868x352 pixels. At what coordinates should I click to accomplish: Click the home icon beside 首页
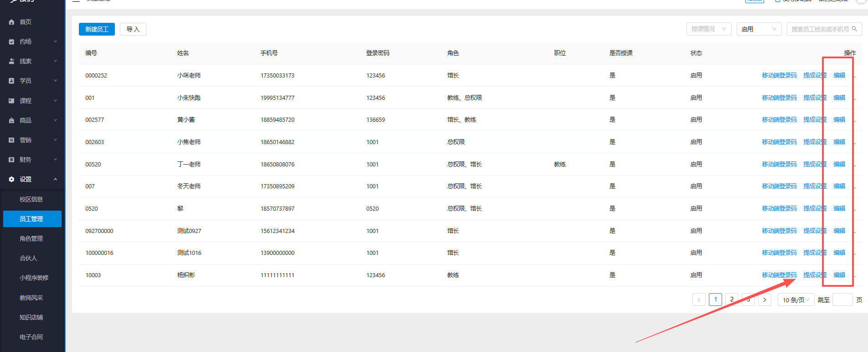click(x=11, y=22)
